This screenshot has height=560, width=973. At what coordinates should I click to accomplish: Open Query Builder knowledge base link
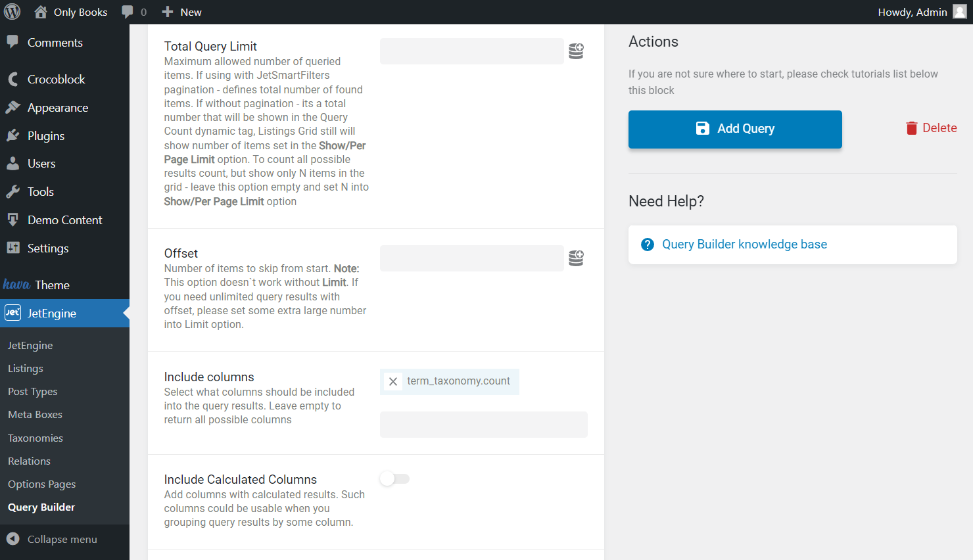(x=744, y=245)
